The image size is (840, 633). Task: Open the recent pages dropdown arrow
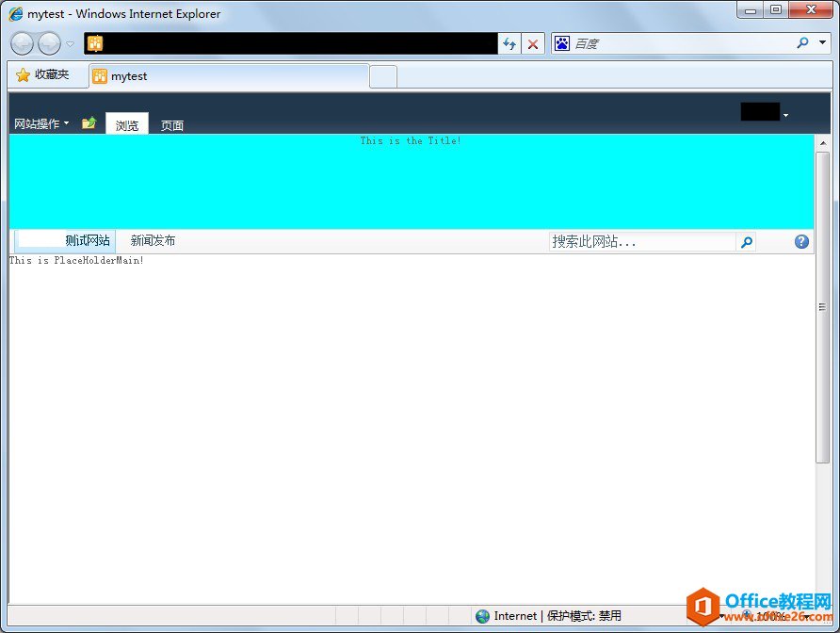(x=70, y=44)
